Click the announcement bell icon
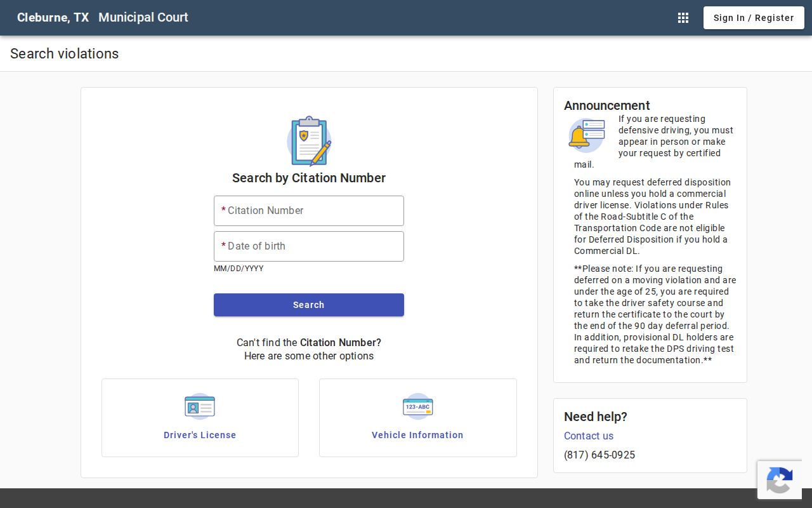 point(587,135)
